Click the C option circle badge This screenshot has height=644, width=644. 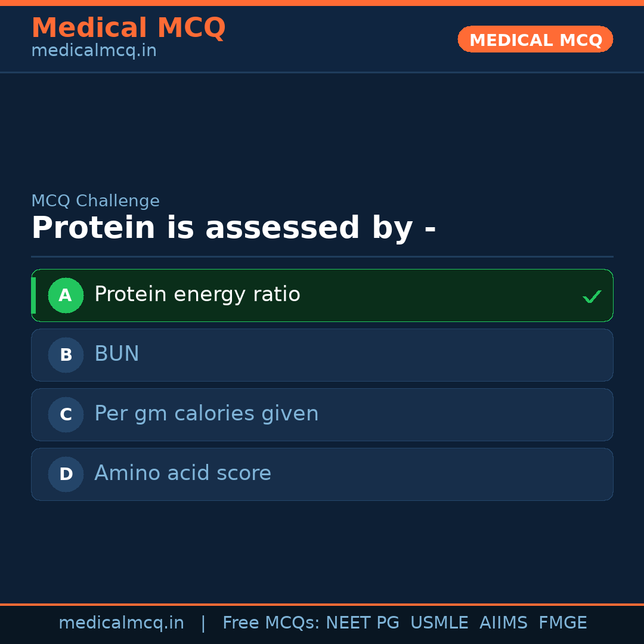click(66, 414)
